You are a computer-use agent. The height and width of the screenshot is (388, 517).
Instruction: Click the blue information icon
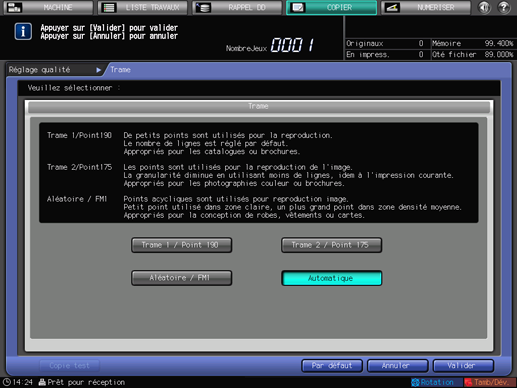23,32
